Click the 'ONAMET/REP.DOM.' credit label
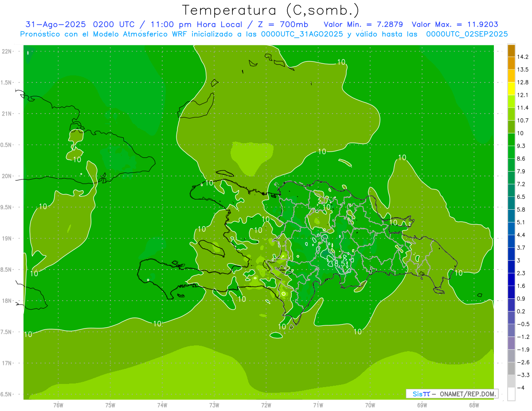The height and width of the screenshot is (411, 532). 468,394
